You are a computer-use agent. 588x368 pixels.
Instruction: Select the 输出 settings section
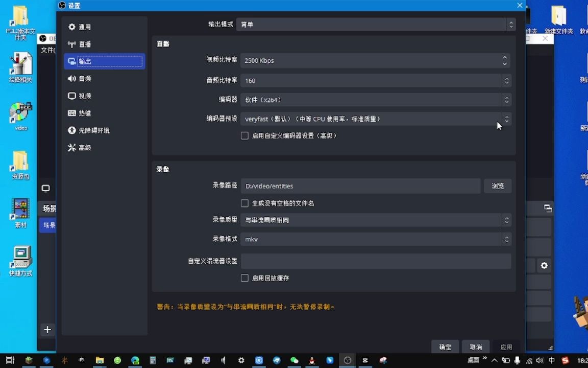coord(104,61)
